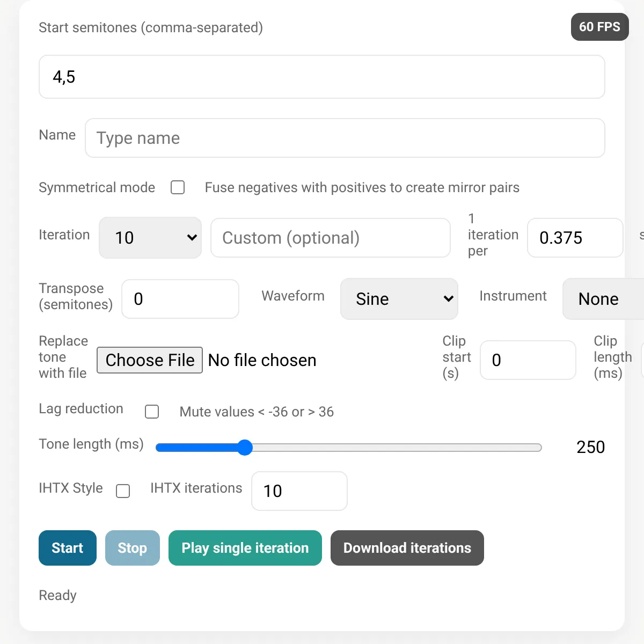Click the 60 FPS badge
Viewport: 644px width, 644px height.
point(599,27)
